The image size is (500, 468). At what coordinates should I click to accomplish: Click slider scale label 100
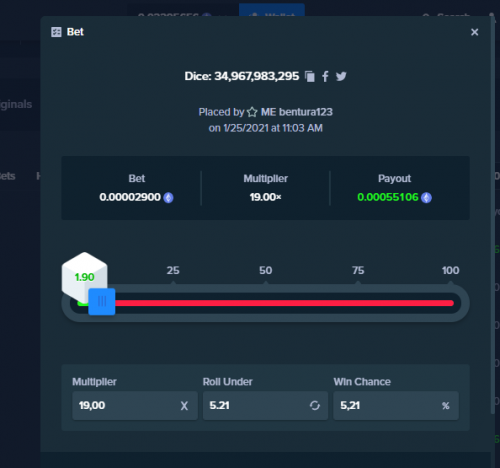click(x=451, y=270)
